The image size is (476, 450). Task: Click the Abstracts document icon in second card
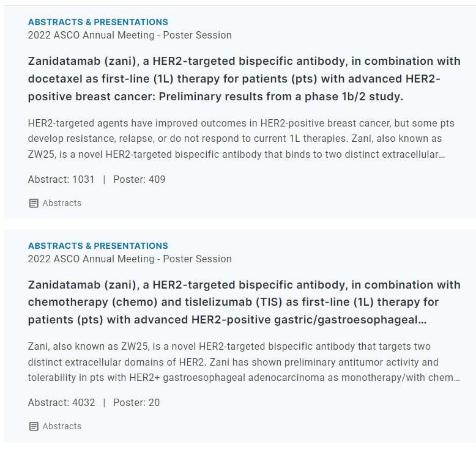[x=34, y=426]
